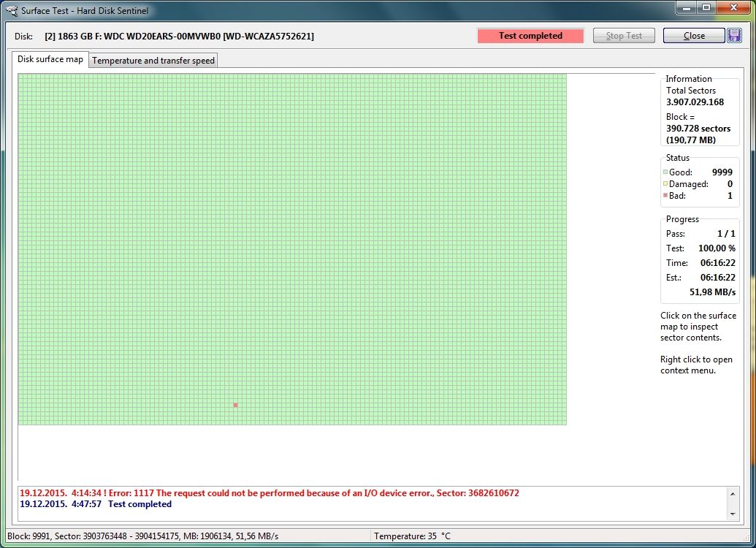Click the Pass value 1 / 1
This screenshot has width=756, height=548.
(726, 234)
